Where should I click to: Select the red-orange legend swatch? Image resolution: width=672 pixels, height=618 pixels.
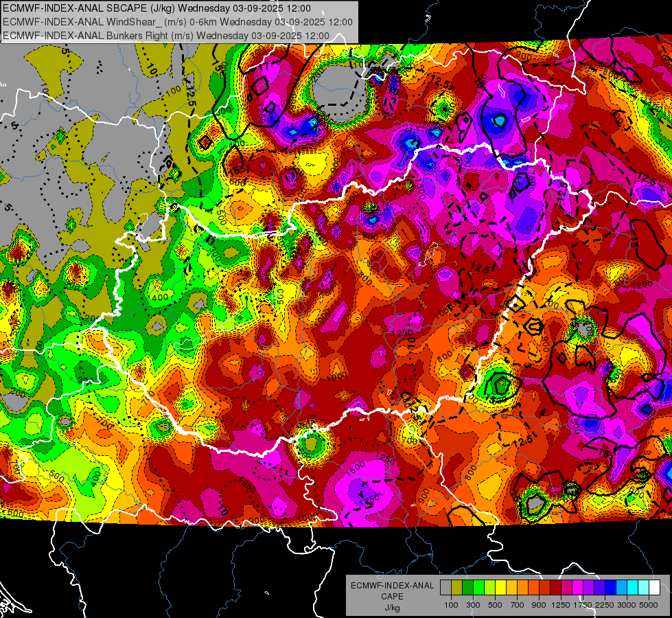click(x=533, y=588)
